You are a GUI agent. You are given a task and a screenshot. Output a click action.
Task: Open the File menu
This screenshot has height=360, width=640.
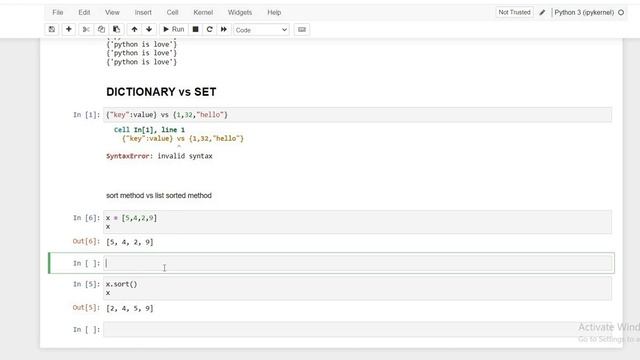coord(58,13)
